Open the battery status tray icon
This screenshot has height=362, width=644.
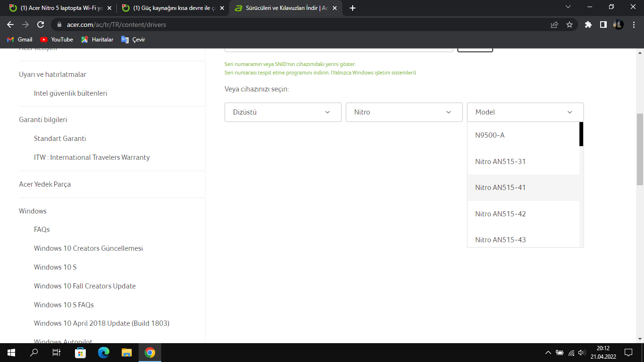pyautogui.click(x=560, y=353)
